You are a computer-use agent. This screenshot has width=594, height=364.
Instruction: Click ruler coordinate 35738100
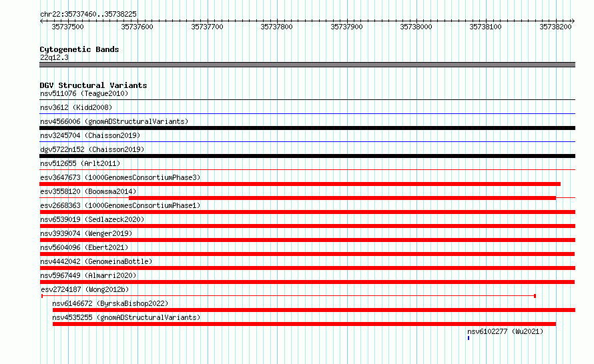click(486, 27)
